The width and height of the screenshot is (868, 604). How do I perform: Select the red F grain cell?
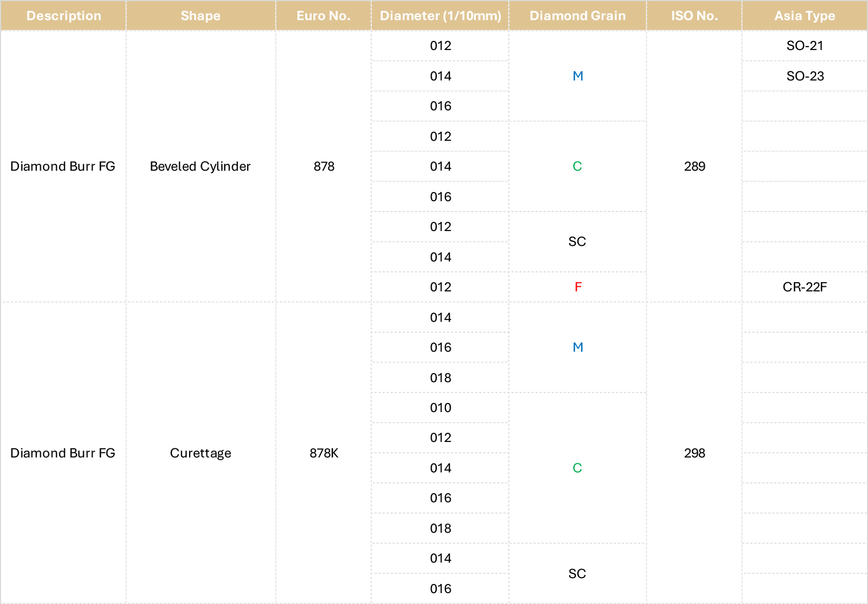(x=578, y=287)
